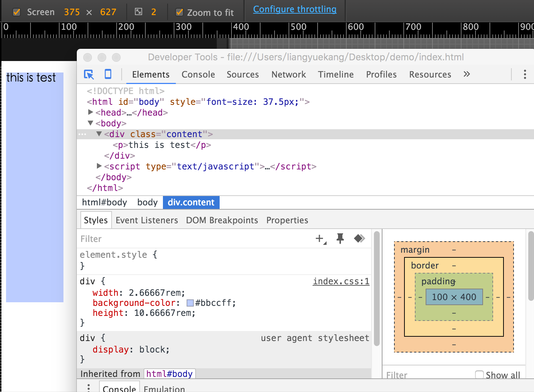Open the index.css:1 source link
Viewport: 534px width, 392px height.
point(341,281)
